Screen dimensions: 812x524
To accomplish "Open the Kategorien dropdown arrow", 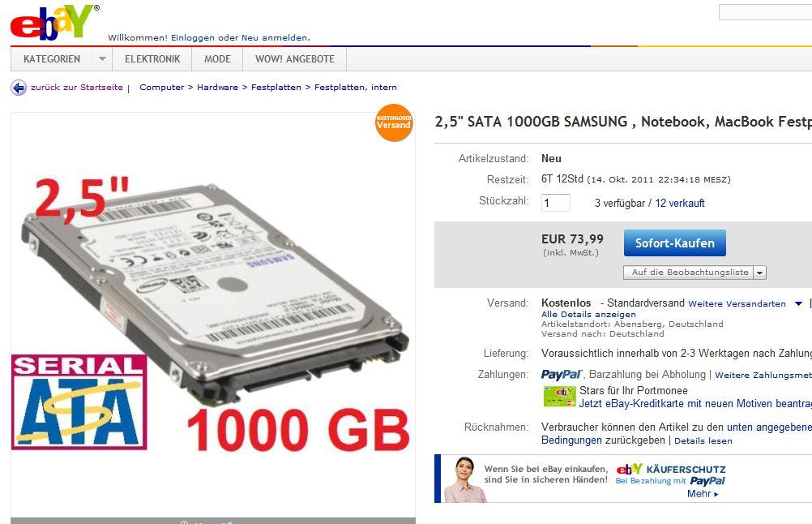I will coord(102,59).
